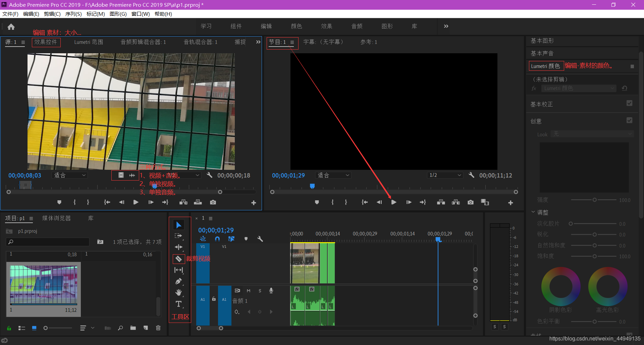Select the Type tool
The width and height of the screenshot is (644, 345).
[x=178, y=304]
